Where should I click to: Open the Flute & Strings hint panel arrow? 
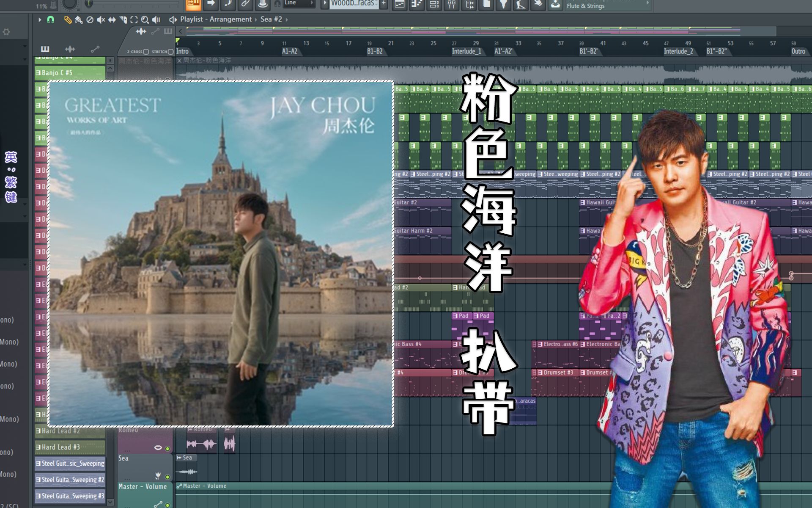point(647,3)
